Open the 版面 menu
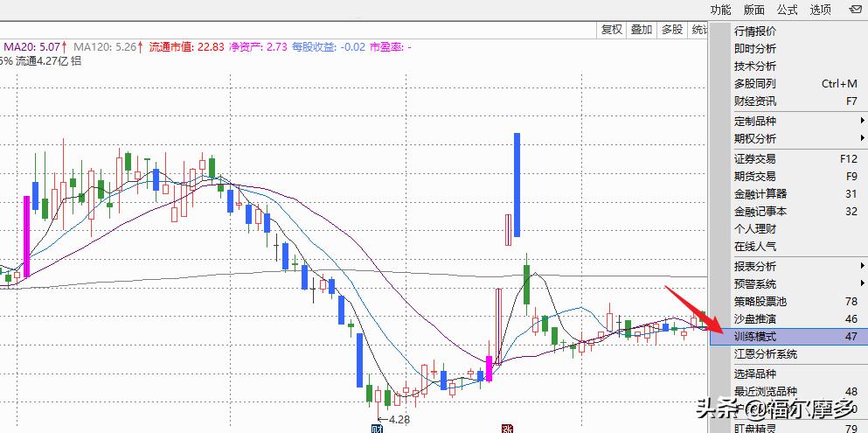The width and height of the screenshot is (868, 433). (754, 10)
